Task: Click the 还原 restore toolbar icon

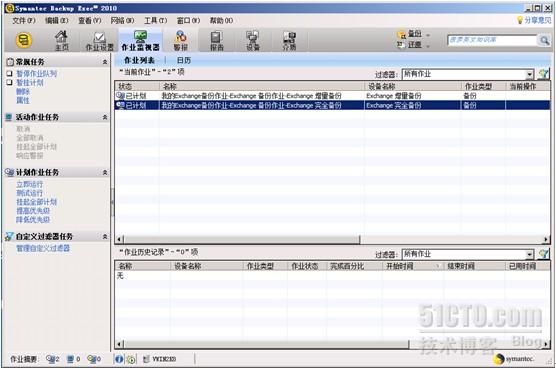Action: coord(401,45)
